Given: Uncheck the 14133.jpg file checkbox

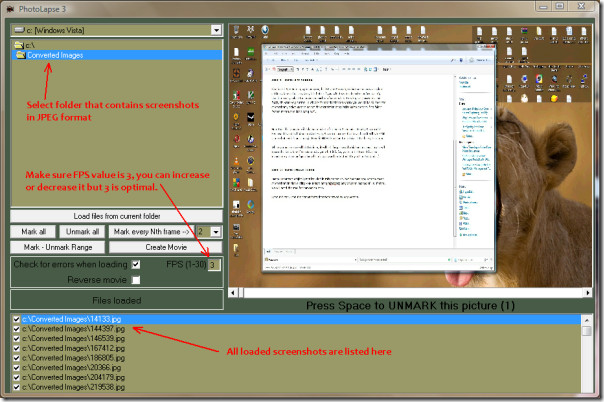Looking at the screenshot, I should click(x=16, y=319).
